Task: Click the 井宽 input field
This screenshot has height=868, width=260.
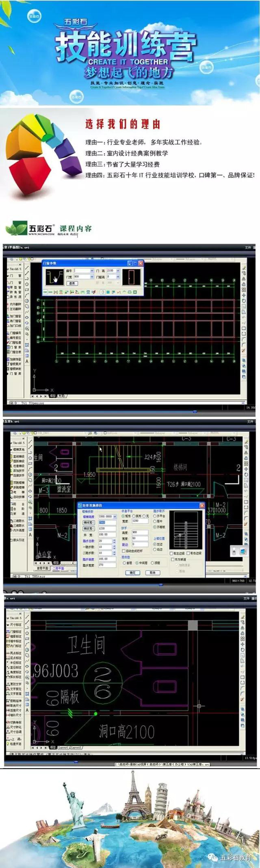Action: click(x=107, y=535)
